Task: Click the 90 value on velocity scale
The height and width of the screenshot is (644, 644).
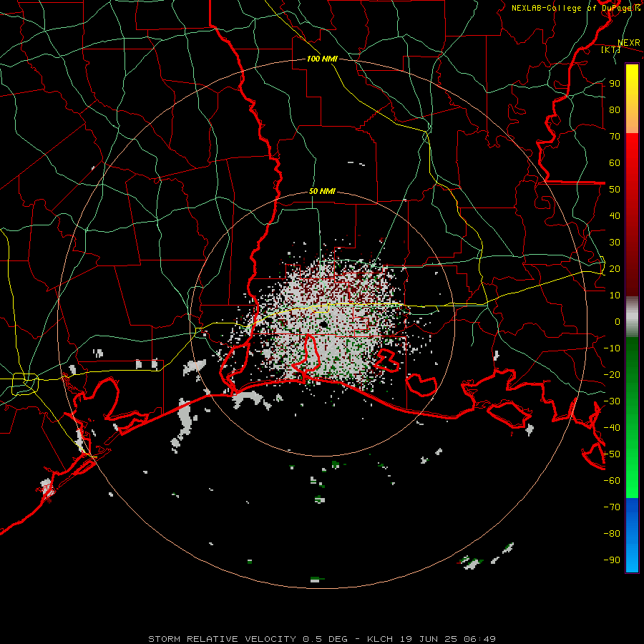Action: coord(615,84)
